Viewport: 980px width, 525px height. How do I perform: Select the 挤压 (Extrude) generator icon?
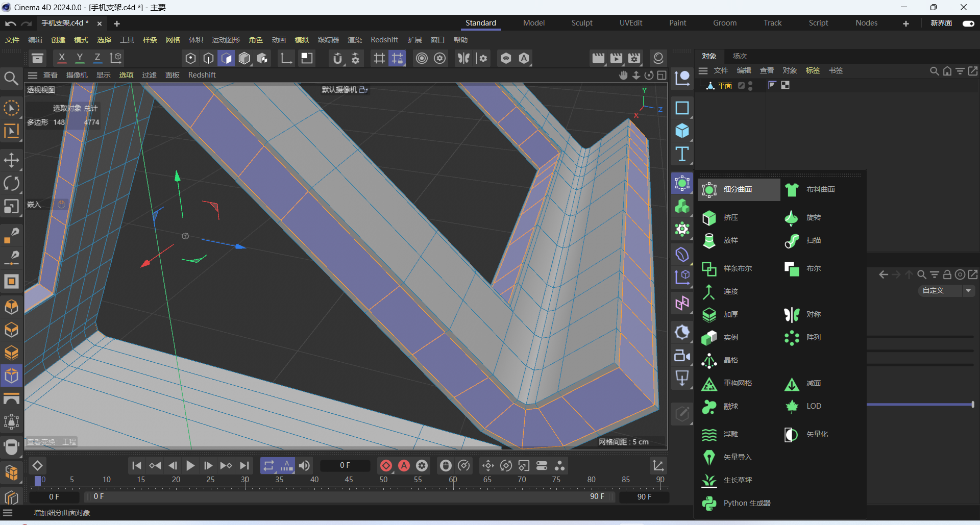pos(709,218)
